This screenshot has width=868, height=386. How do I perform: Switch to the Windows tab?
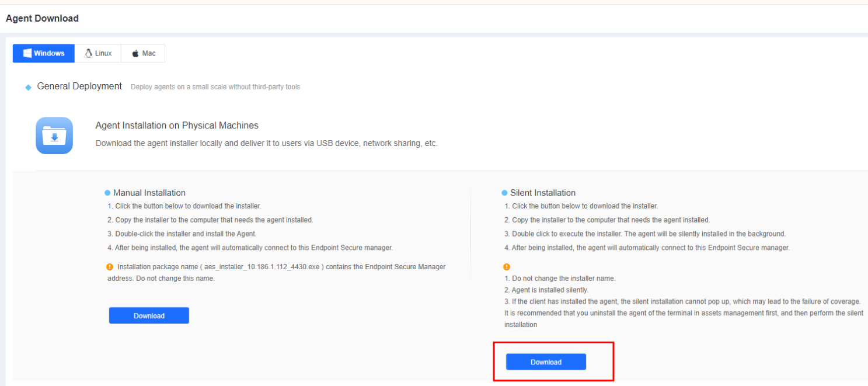(x=44, y=53)
